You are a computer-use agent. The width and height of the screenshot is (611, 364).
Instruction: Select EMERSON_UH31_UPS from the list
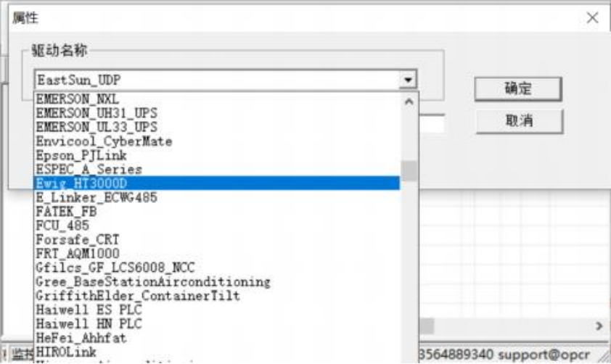pyautogui.click(x=217, y=113)
